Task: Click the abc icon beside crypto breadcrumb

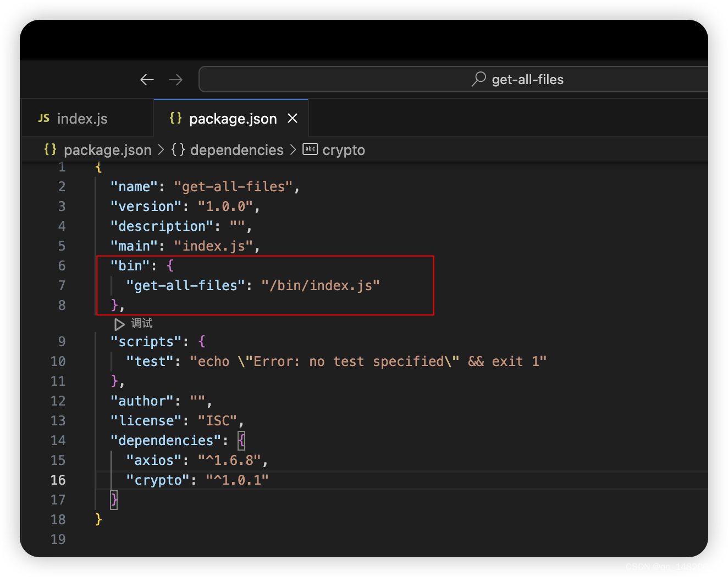Action: point(310,149)
